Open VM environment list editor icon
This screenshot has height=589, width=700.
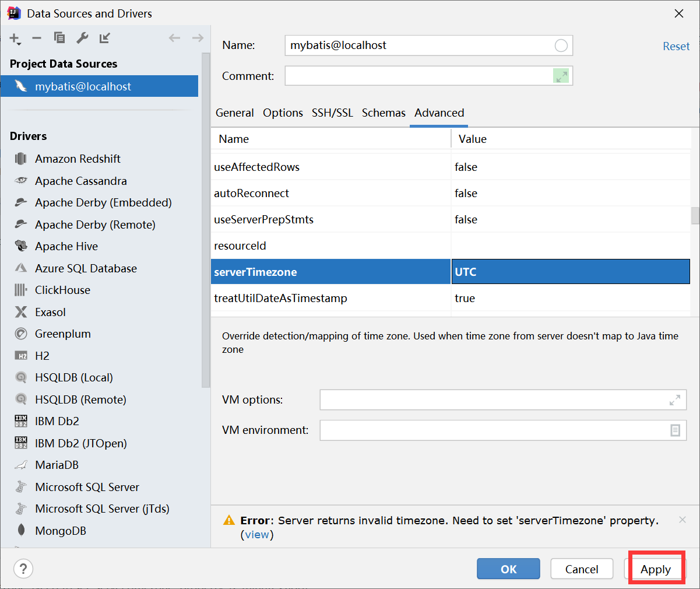pos(675,430)
